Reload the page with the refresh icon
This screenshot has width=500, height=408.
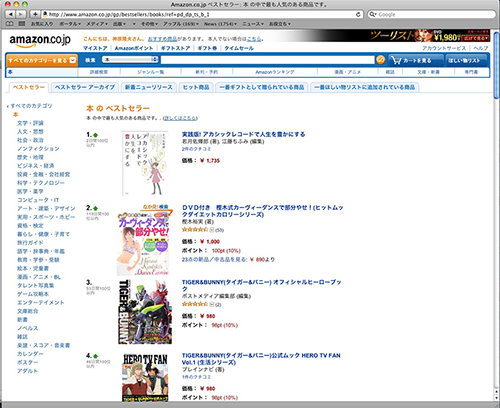[x=358, y=14]
